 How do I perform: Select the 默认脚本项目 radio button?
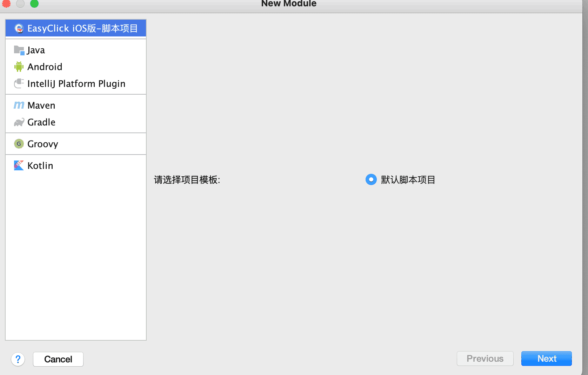[371, 179]
